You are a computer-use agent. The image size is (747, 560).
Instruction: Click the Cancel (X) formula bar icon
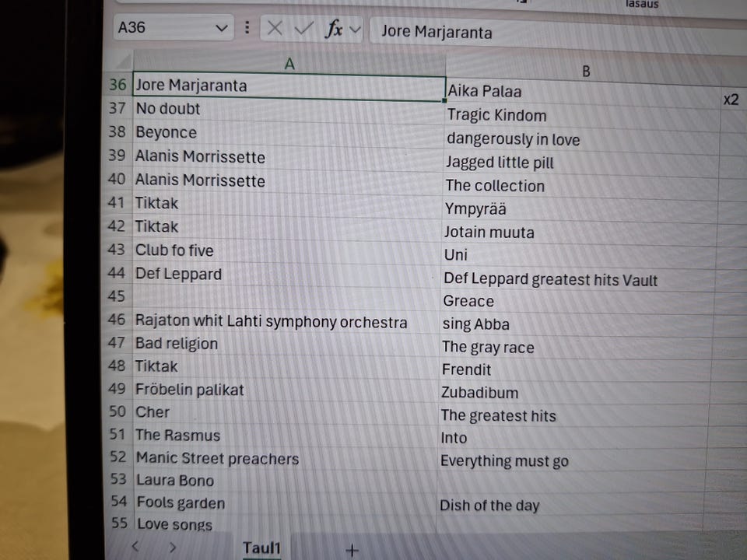click(x=275, y=28)
